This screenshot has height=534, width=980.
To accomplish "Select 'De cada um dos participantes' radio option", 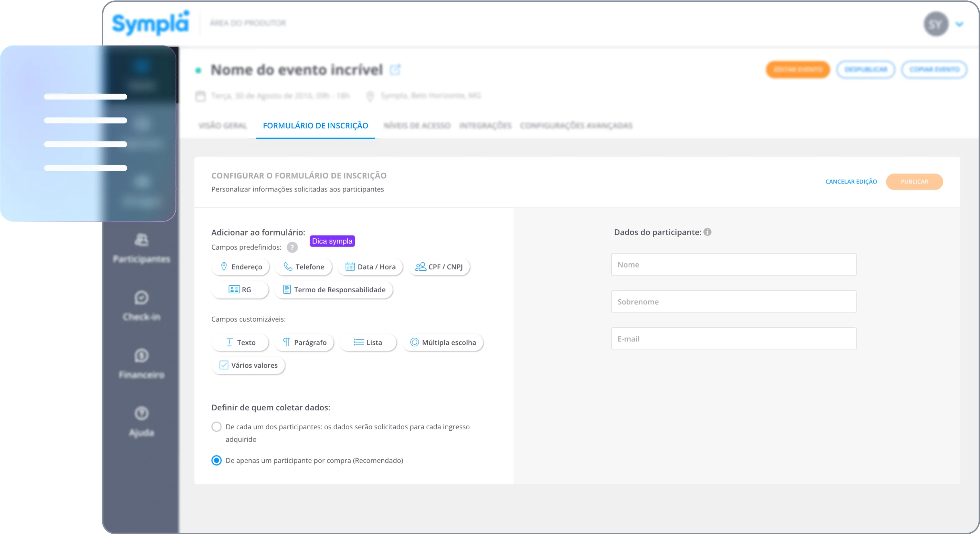I will click(x=216, y=427).
